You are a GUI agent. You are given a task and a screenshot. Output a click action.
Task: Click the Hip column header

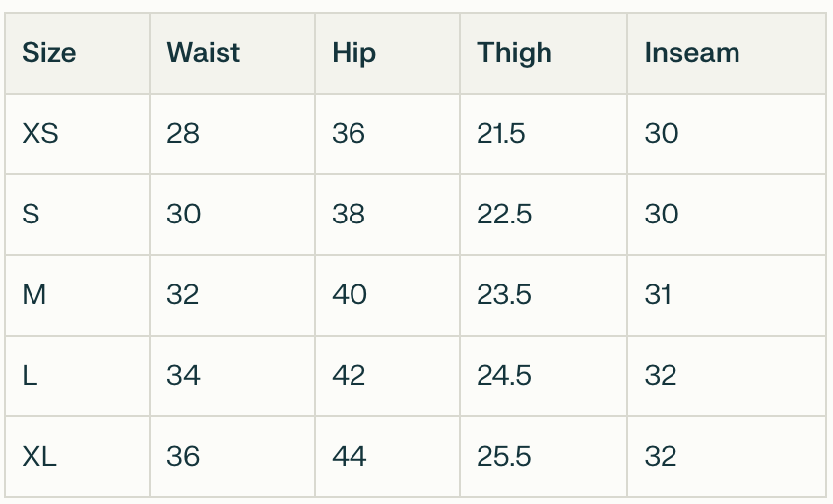pos(354,53)
